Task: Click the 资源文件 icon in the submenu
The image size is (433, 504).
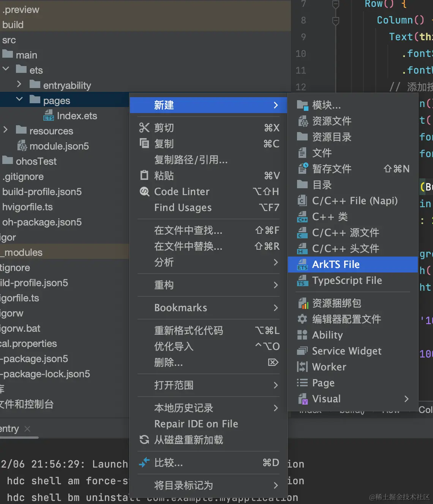Action: click(302, 121)
